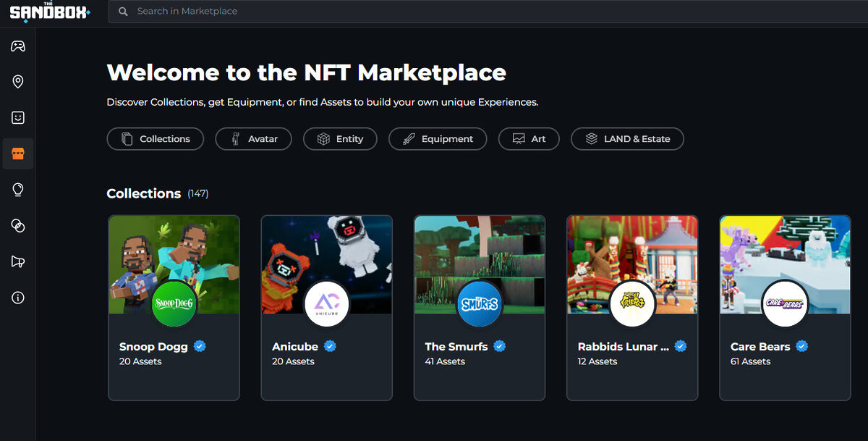
Task: Click the verified badge next to Anicube
Action: (x=330, y=346)
